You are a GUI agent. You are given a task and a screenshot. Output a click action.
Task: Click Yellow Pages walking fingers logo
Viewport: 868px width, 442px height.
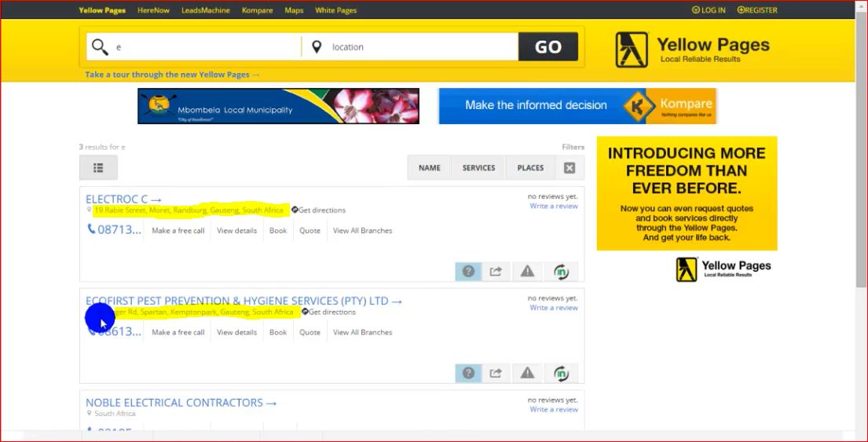pos(632,49)
